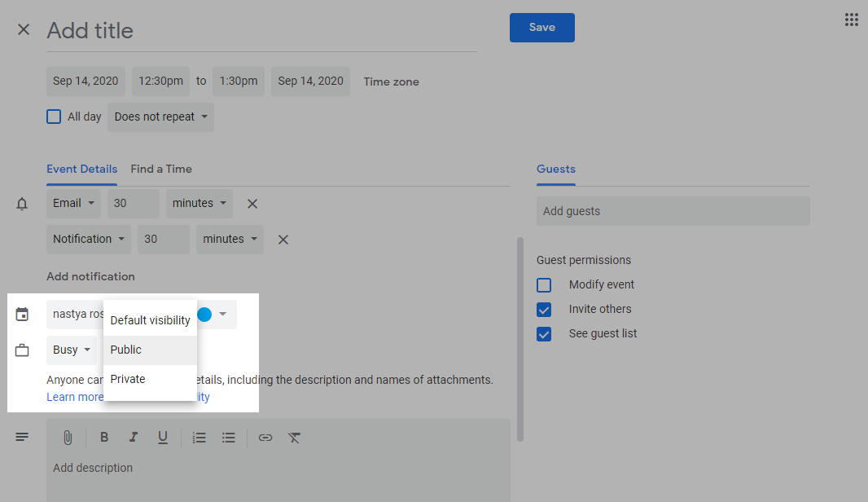
Task: Click the Add guests input field
Action: click(x=673, y=210)
